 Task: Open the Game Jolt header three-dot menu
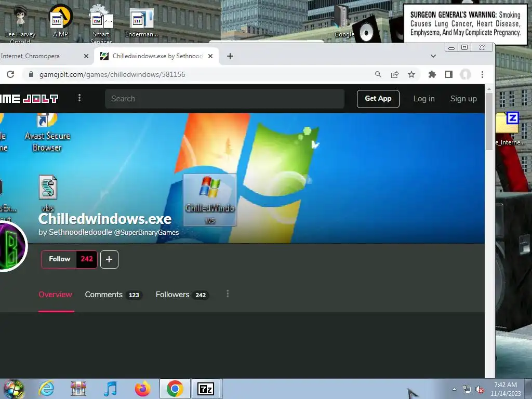(79, 98)
